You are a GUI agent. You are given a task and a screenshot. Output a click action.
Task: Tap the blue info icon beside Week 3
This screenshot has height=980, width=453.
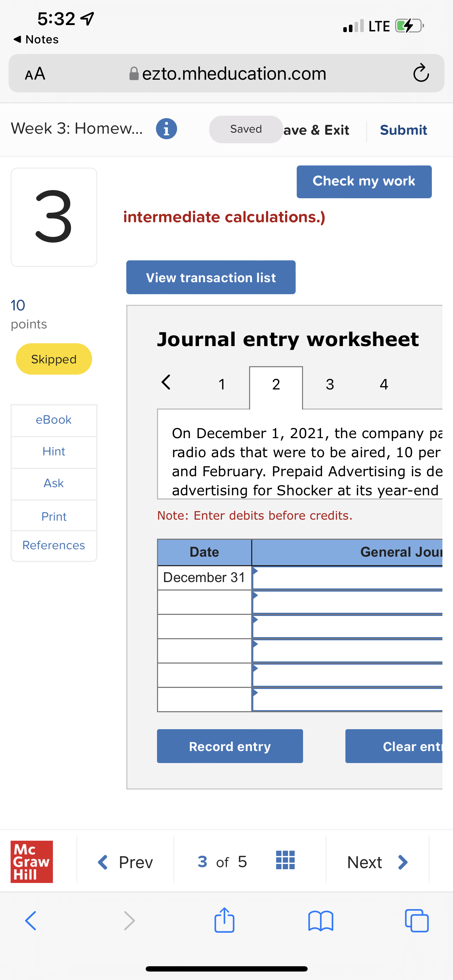[166, 129]
